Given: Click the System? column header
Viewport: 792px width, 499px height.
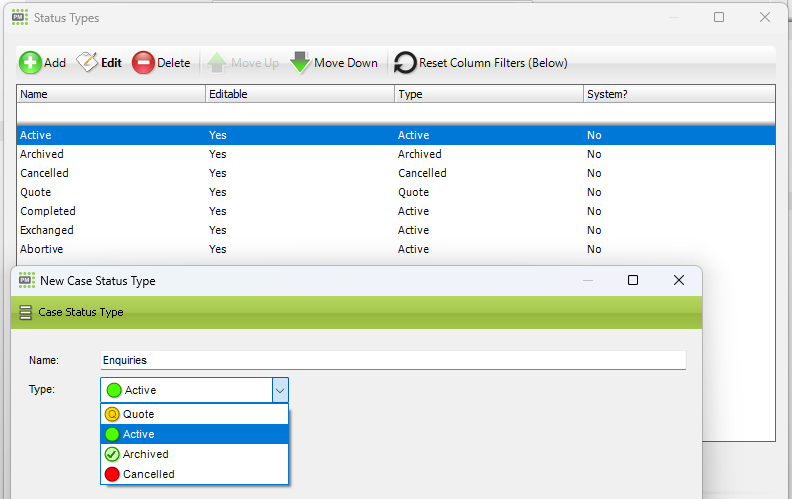Looking at the screenshot, I should [x=679, y=94].
